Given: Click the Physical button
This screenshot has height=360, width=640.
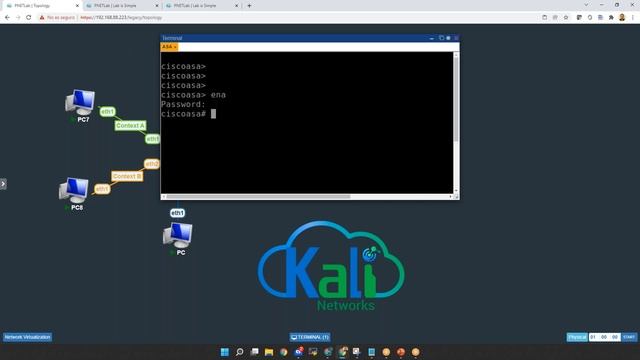Looking at the screenshot, I should (x=577, y=337).
